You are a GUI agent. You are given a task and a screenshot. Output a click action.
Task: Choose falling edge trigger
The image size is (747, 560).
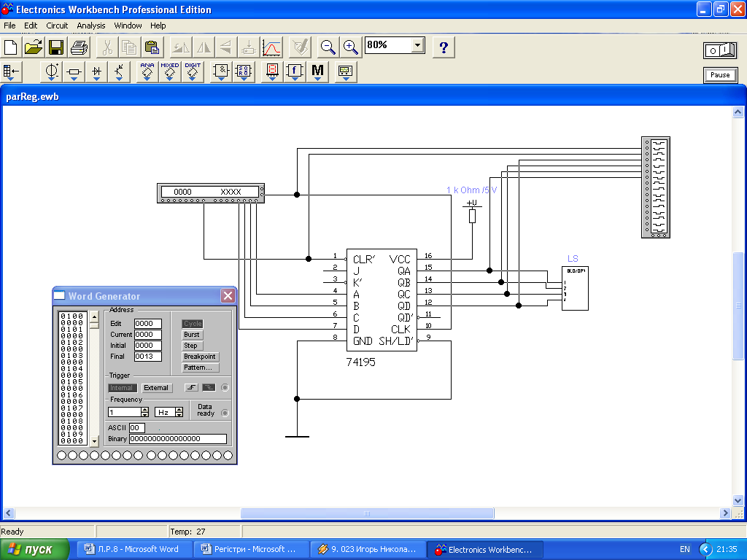coord(209,388)
